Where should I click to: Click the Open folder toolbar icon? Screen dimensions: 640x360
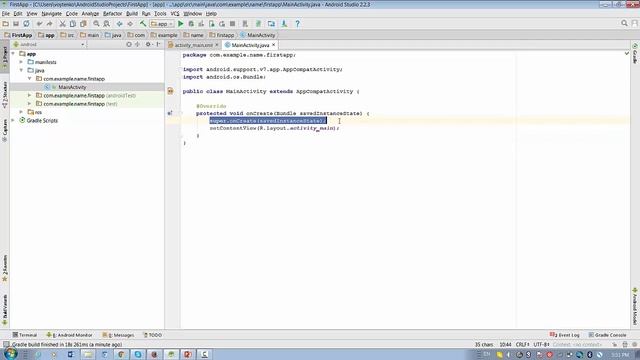(x=6, y=24)
